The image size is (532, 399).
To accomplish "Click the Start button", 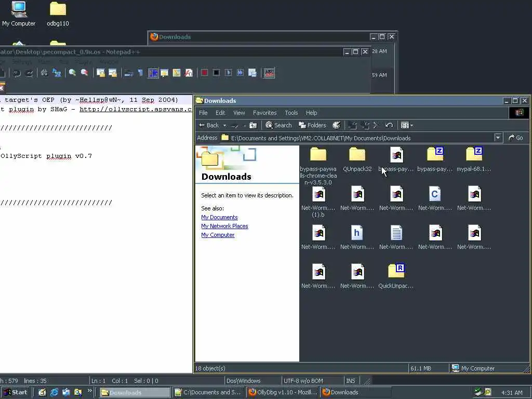I will point(16,392).
